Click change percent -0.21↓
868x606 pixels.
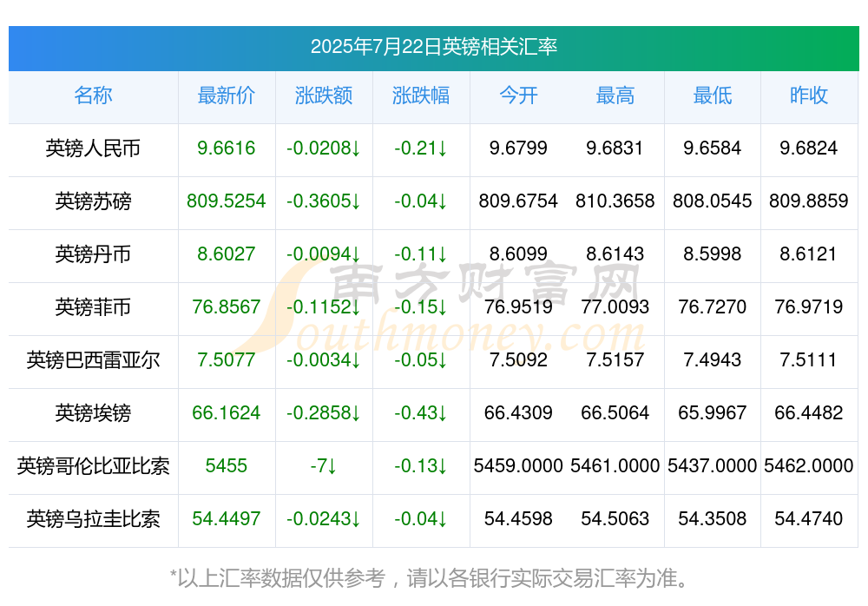click(x=421, y=148)
